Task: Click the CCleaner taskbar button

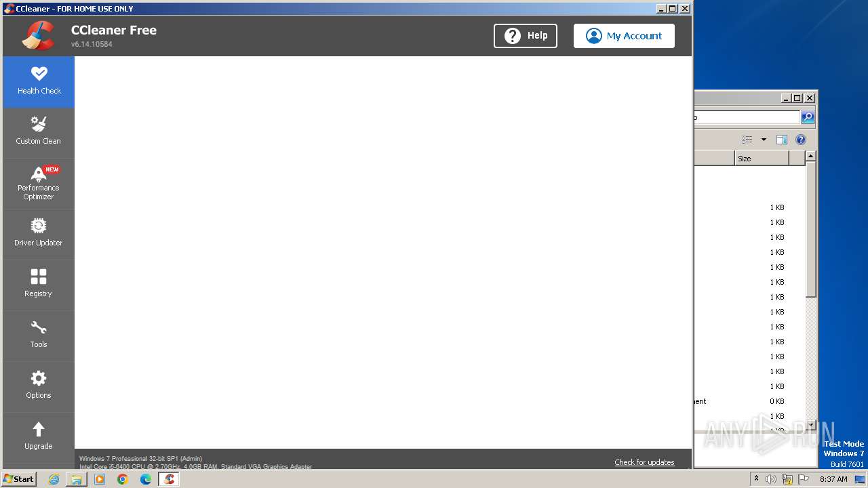Action: (169, 479)
